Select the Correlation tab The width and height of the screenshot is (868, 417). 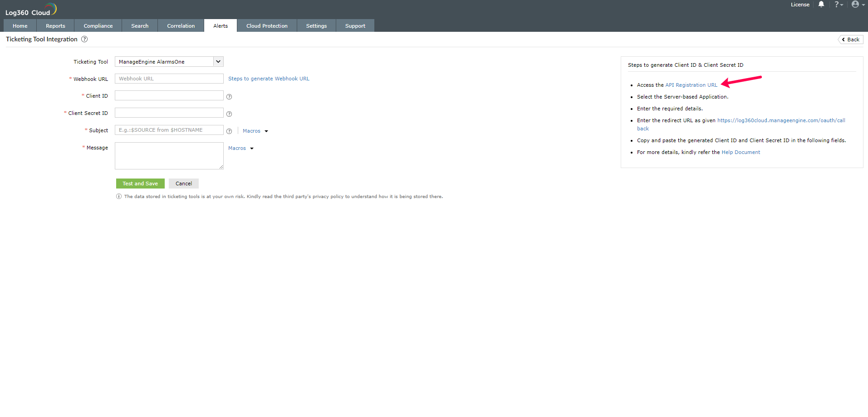point(181,26)
